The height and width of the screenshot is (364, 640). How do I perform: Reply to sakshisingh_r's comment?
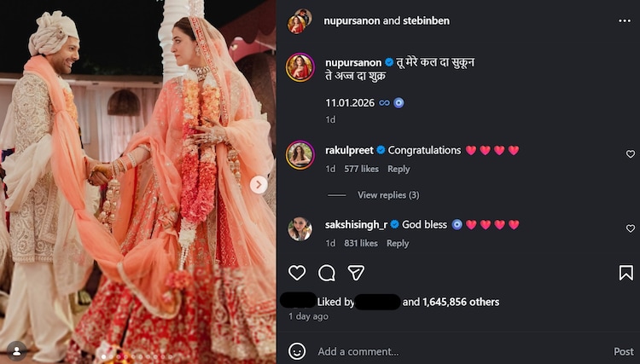(398, 243)
